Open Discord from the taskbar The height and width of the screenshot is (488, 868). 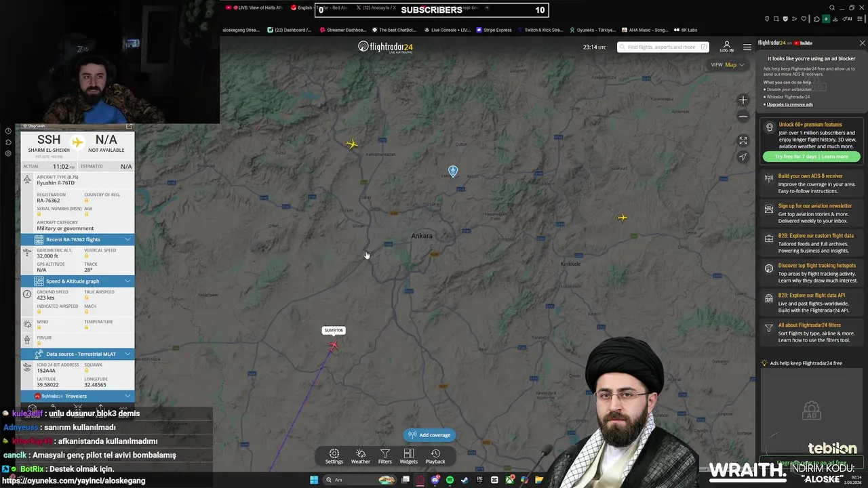pos(435,480)
